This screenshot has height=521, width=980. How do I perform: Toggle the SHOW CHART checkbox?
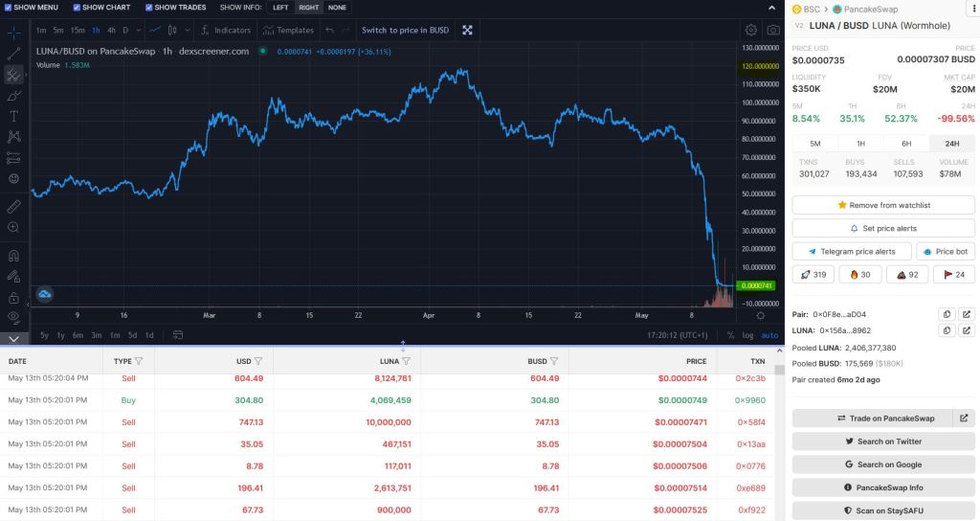click(x=75, y=8)
